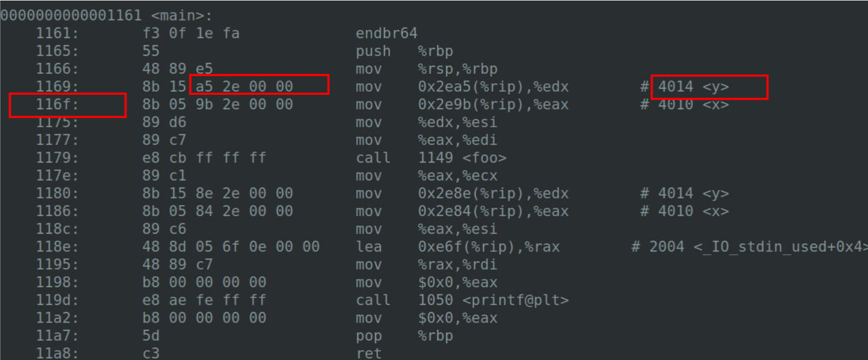
Task: Select address 118e in left column
Action: [x=57, y=246]
